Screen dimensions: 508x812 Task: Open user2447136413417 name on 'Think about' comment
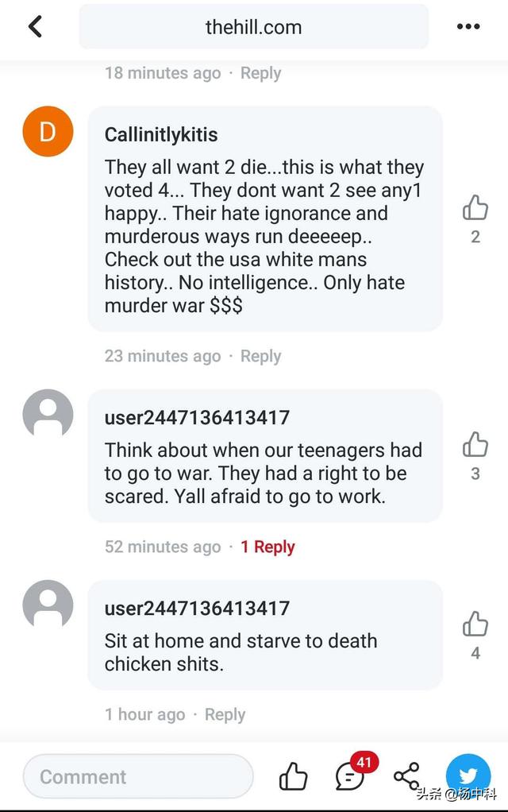point(197,418)
